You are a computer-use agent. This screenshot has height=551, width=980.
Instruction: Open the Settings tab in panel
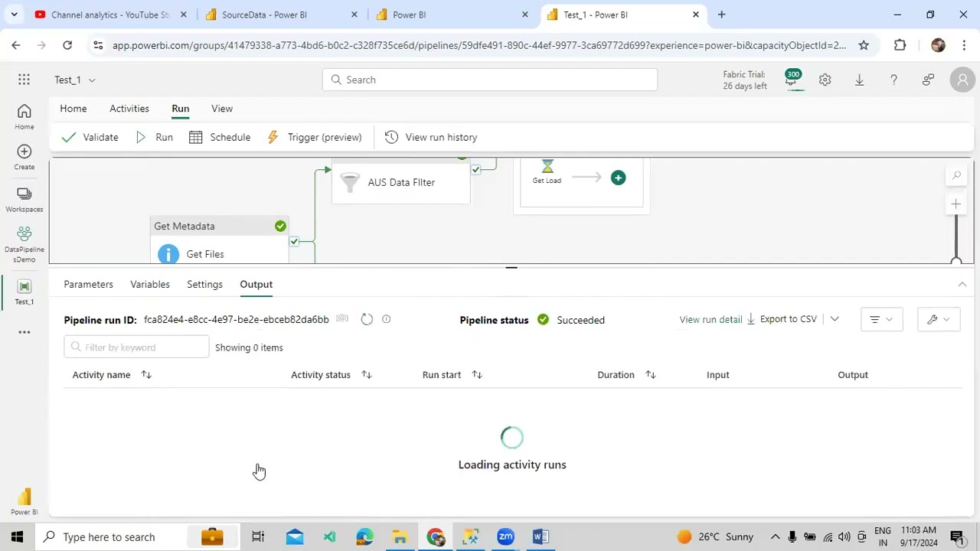coord(204,284)
